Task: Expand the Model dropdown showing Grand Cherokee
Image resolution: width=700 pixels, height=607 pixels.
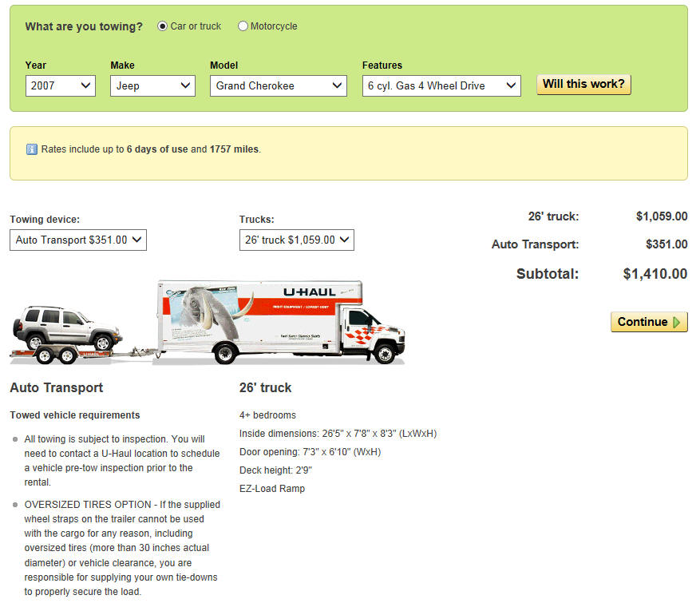Action: click(x=278, y=85)
